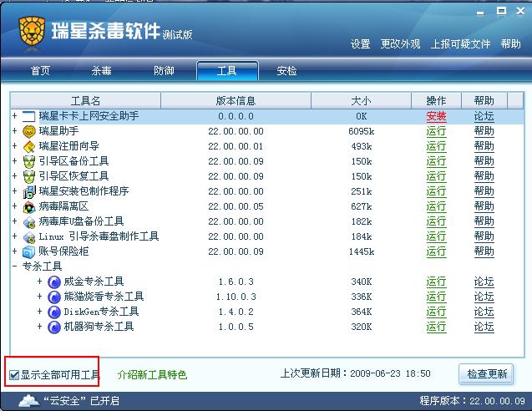Click the 机器狗专杀工具 blue icon
The width and height of the screenshot is (532, 411).
tap(54, 327)
